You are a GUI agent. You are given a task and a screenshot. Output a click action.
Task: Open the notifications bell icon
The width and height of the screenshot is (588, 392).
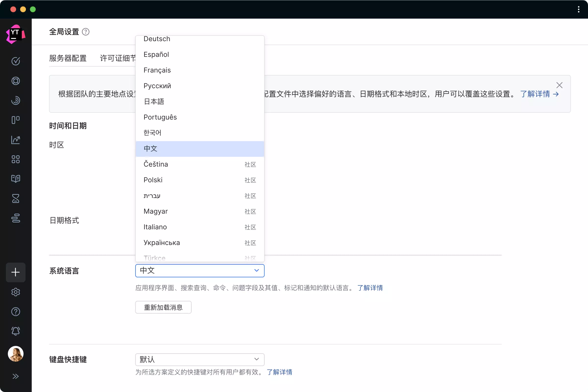point(15,331)
